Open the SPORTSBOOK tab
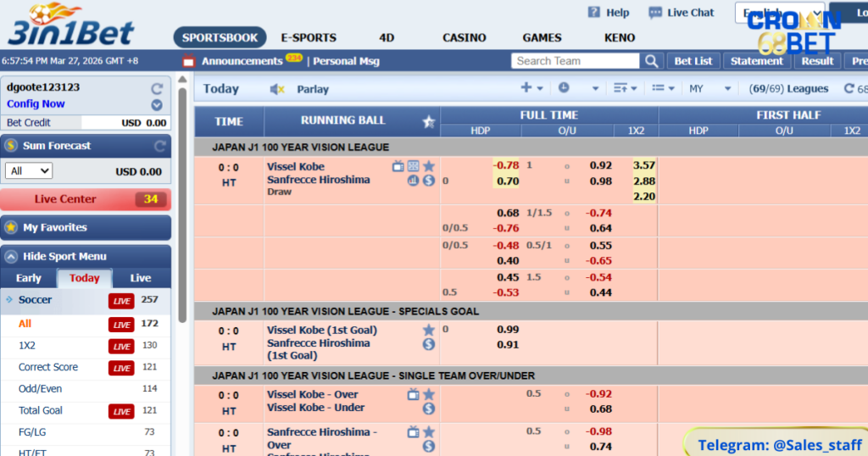Image resolution: width=868 pixels, height=456 pixels. coord(220,37)
